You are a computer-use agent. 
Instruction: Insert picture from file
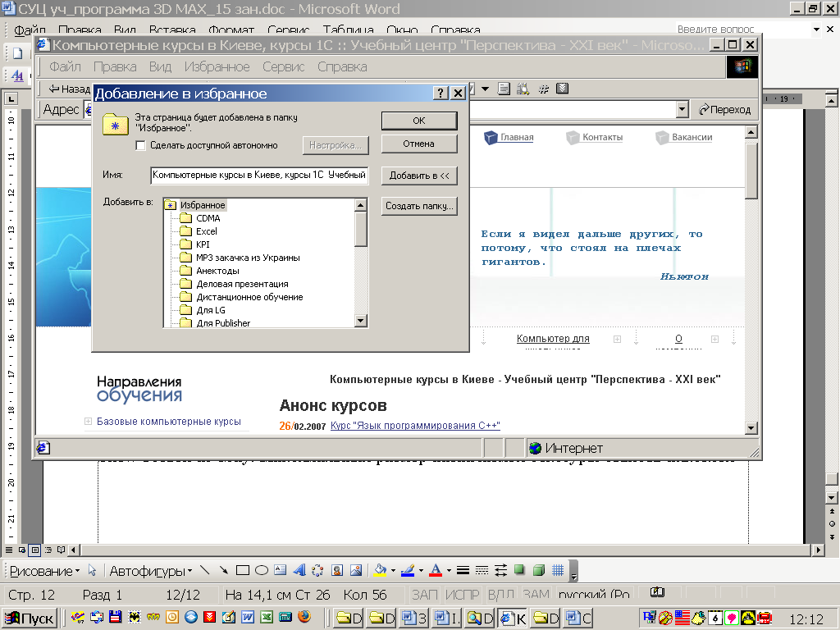pyautogui.click(x=356, y=571)
